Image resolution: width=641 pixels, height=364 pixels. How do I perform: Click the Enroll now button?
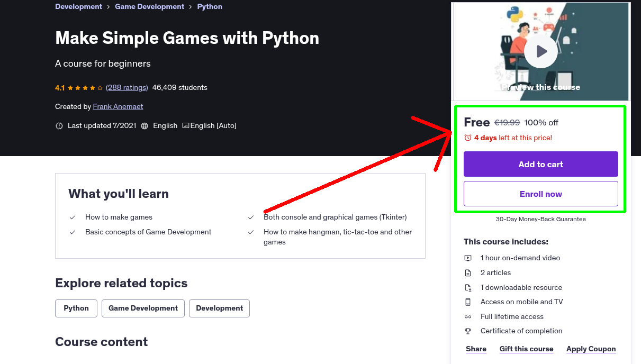[541, 194]
